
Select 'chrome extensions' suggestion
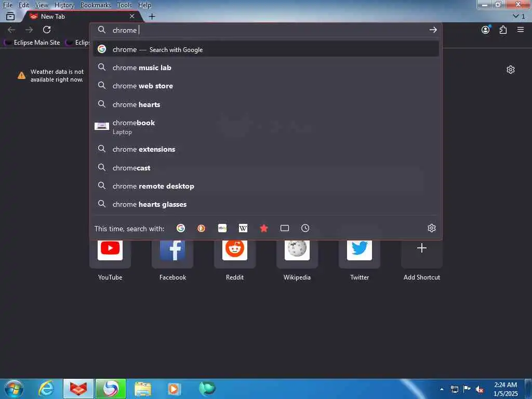265,149
